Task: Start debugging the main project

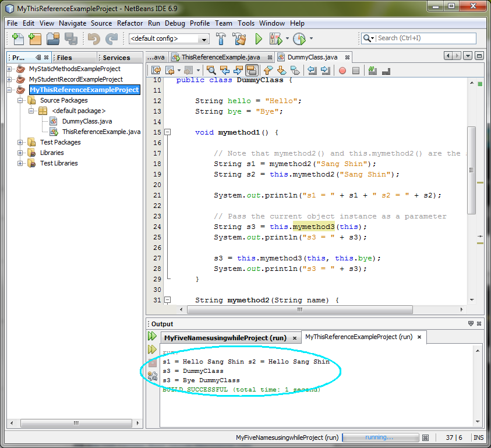Action: coord(275,38)
